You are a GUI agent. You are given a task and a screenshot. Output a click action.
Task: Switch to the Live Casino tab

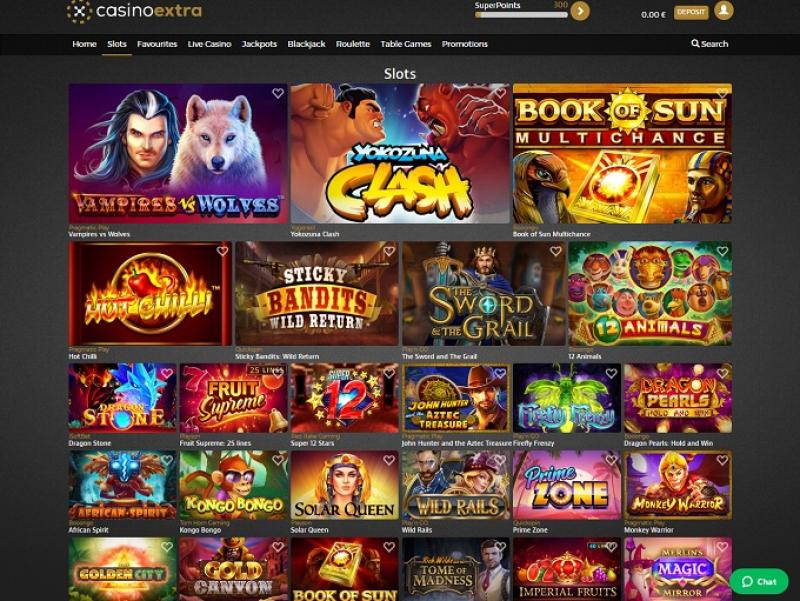pyautogui.click(x=209, y=44)
